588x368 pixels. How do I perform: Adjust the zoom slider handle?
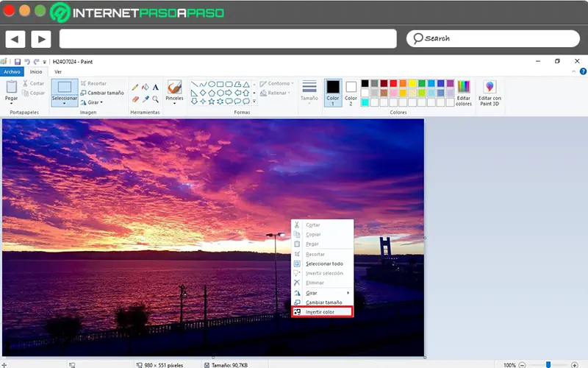click(x=548, y=365)
